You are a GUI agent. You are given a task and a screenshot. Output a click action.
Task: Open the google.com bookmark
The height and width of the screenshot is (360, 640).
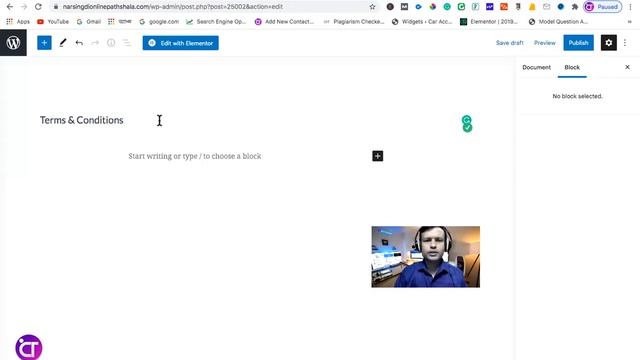[159, 22]
